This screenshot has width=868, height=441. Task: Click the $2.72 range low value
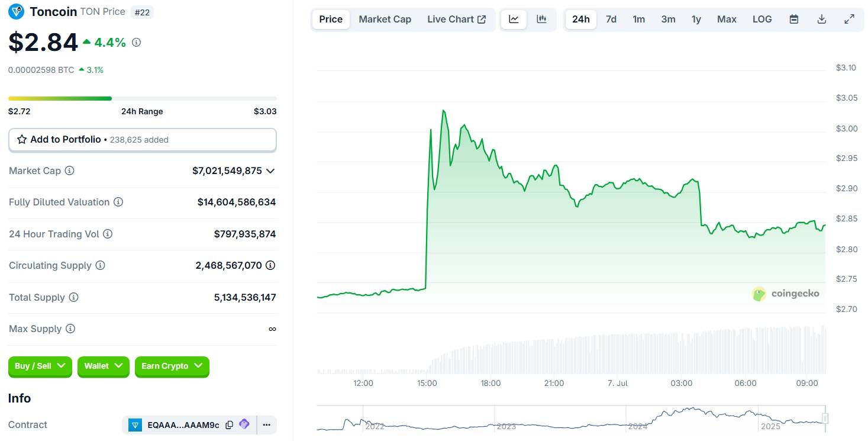[x=20, y=111]
